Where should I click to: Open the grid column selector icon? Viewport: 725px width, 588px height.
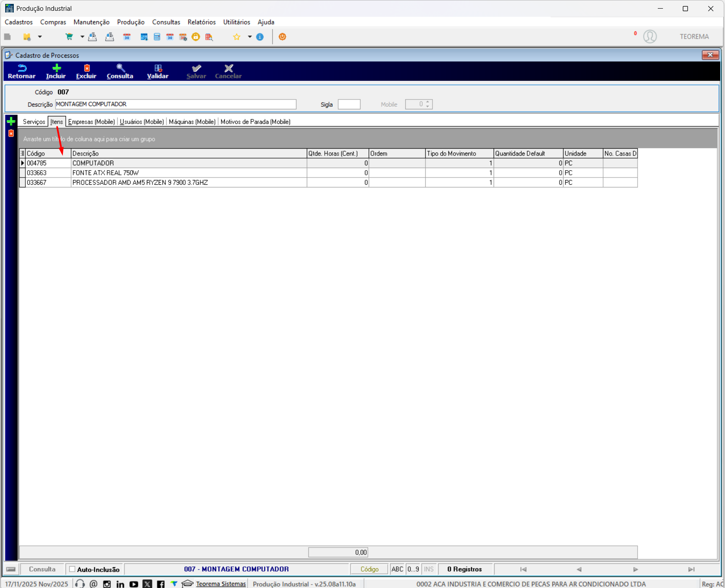click(22, 153)
